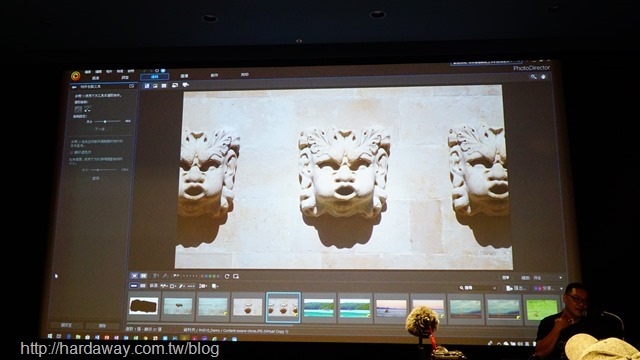Select the first brush tool in the left panel
640x360 pixels.
click(78, 109)
